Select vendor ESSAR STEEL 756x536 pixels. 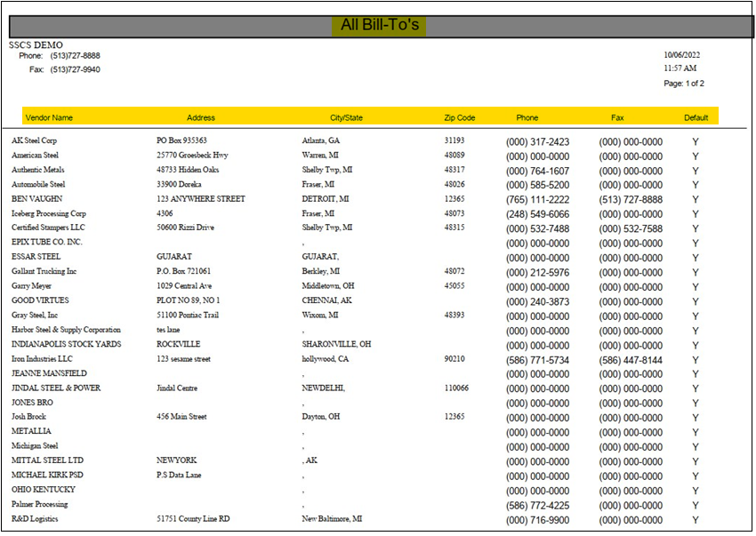[36, 256]
